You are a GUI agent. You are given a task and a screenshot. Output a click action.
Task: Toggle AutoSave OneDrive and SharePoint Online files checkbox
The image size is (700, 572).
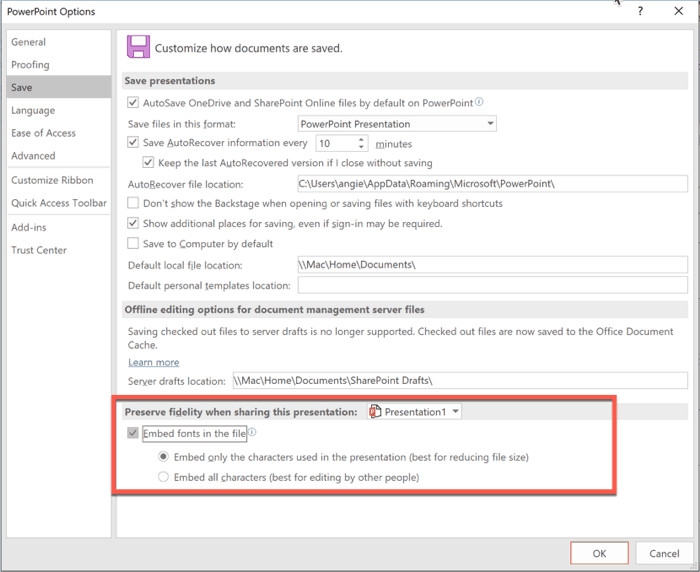(x=133, y=103)
